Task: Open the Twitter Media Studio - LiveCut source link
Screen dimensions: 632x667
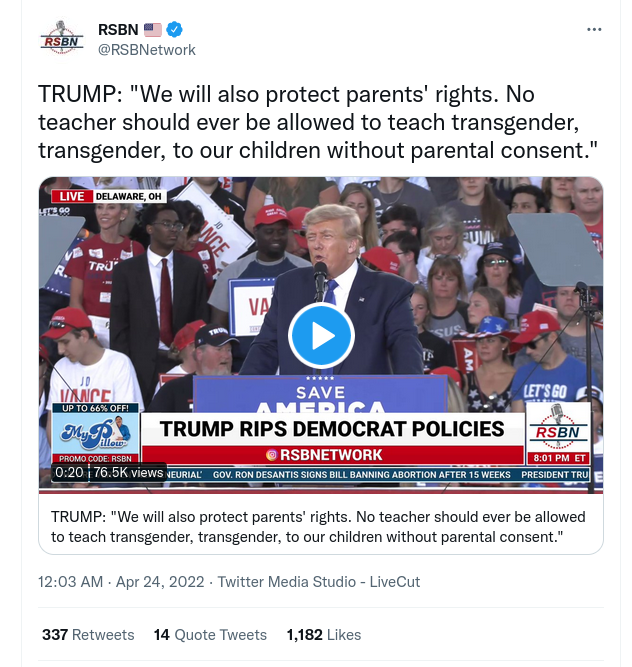Action: pyautogui.click(x=319, y=581)
